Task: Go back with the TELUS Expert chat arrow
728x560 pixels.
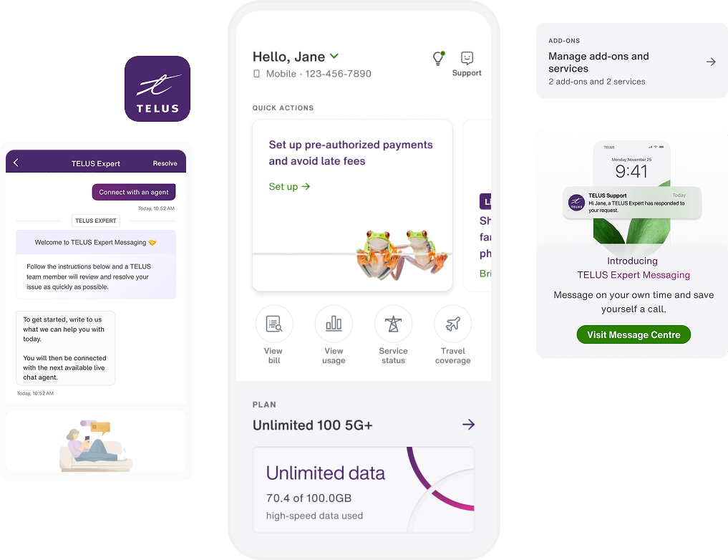Action: [x=16, y=163]
